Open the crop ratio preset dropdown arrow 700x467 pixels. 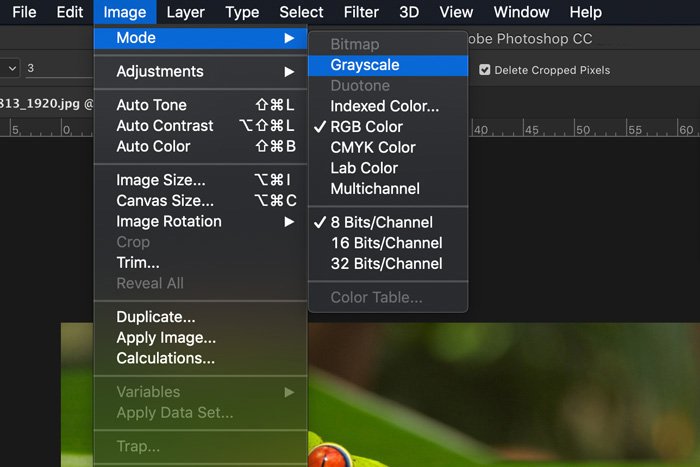[12, 69]
